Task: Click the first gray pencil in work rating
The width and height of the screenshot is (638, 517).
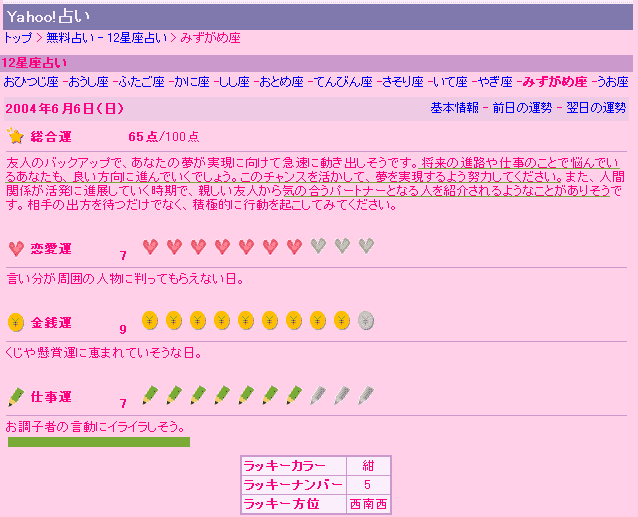Action: coord(318,395)
